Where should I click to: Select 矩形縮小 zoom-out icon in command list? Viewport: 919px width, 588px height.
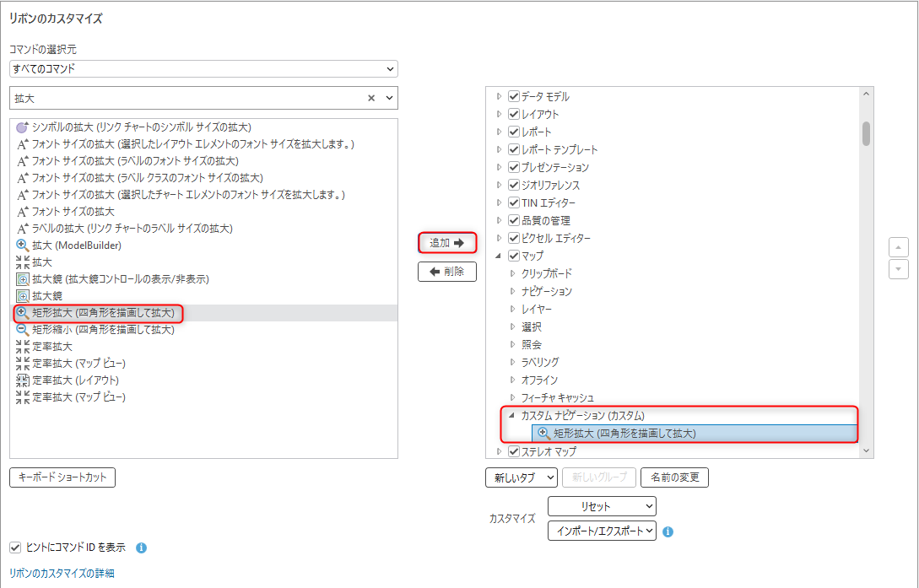[23, 330]
